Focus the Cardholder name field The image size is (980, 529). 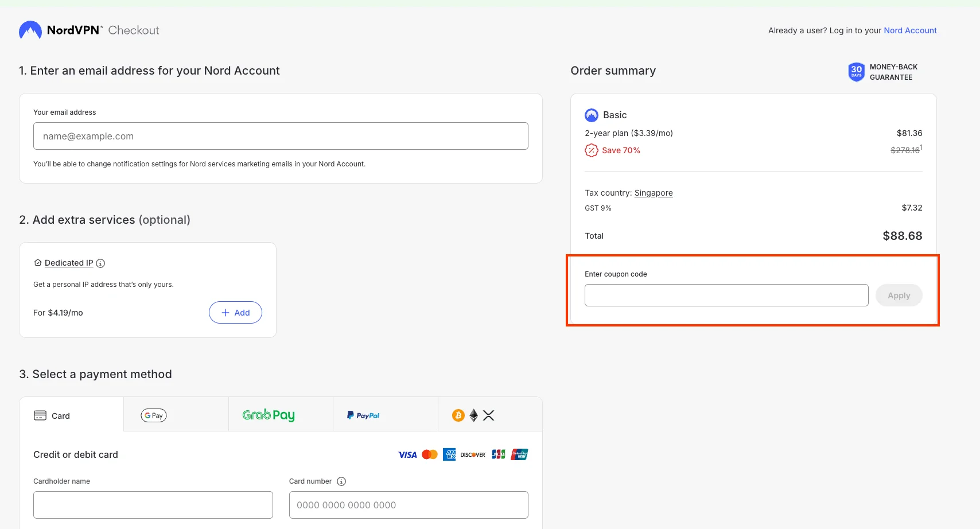(153, 505)
